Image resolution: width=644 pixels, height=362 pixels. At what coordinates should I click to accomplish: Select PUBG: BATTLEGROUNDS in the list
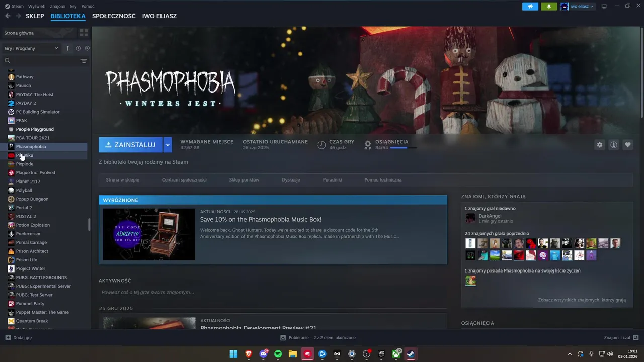tap(41, 278)
